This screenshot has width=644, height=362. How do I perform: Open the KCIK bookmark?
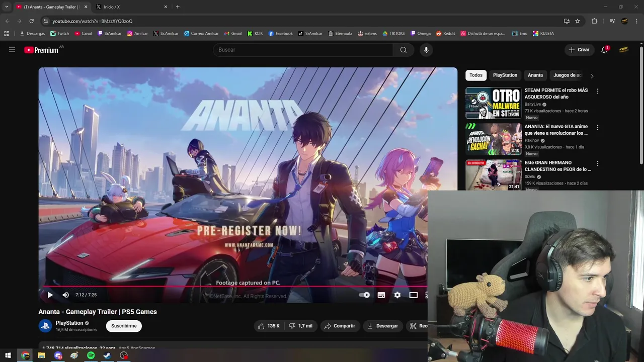pyautogui.click(x=255, y=34)
